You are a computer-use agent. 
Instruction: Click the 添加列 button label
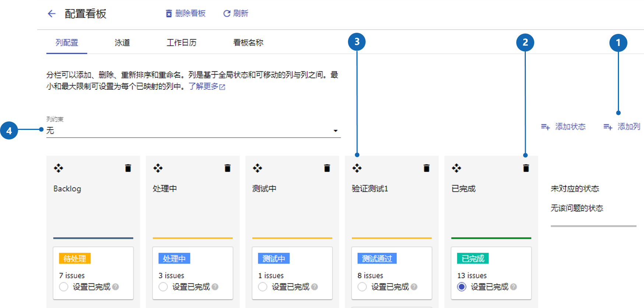(629, 127)
